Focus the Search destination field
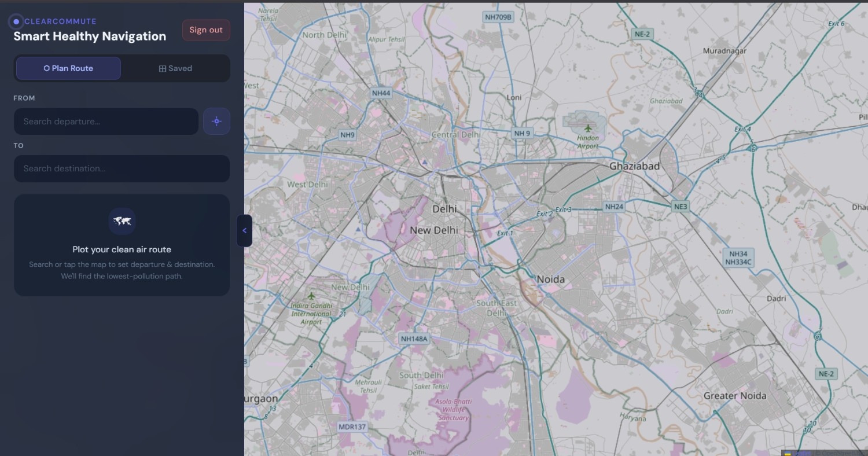Viewport: 868px width, 456px height. pos(122,168)
